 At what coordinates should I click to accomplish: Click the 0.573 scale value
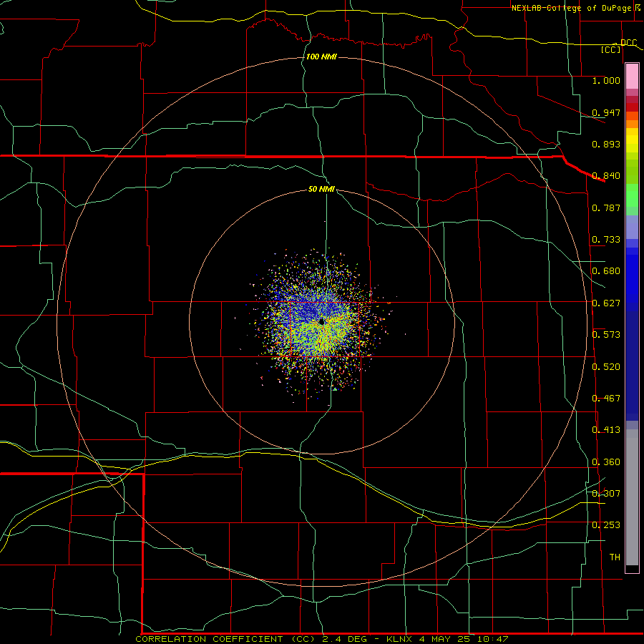click(606, 335)
